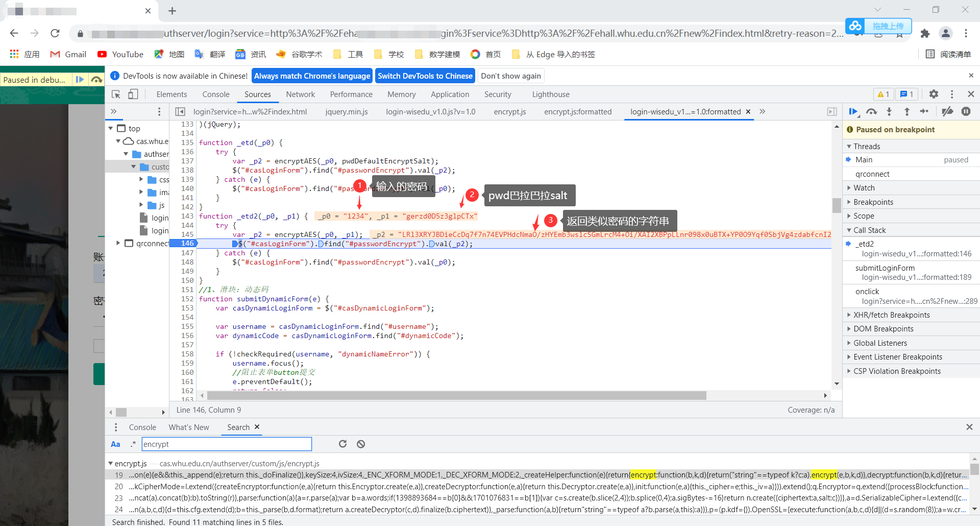Click the Step out of function icon
Image resolution: width=980 pixels, height=526 pixels.
point(907,111)
